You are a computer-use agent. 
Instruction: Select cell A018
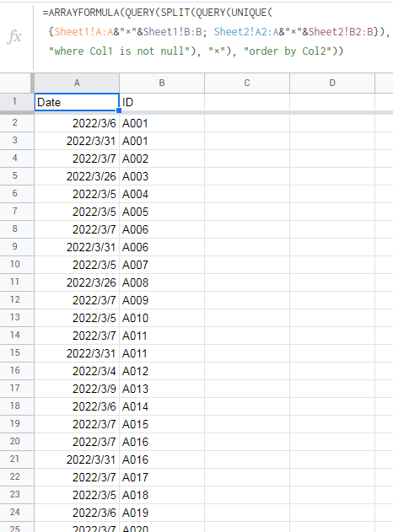(x=162, y=495)
